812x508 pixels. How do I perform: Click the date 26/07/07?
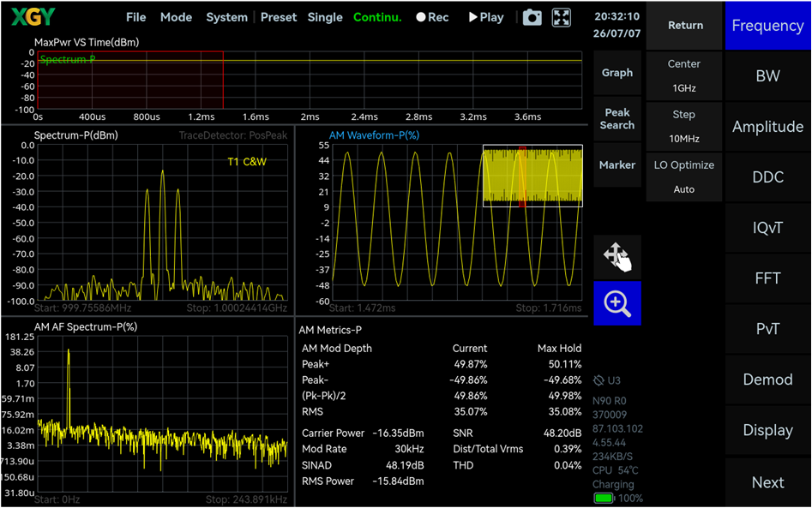[617, 33]
